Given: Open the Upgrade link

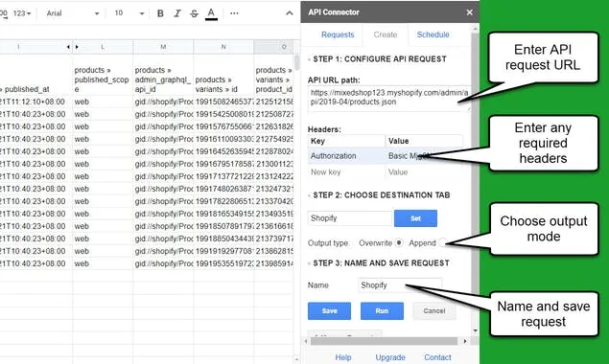Looking at the screenshot, I should click(x=390, y=357).
